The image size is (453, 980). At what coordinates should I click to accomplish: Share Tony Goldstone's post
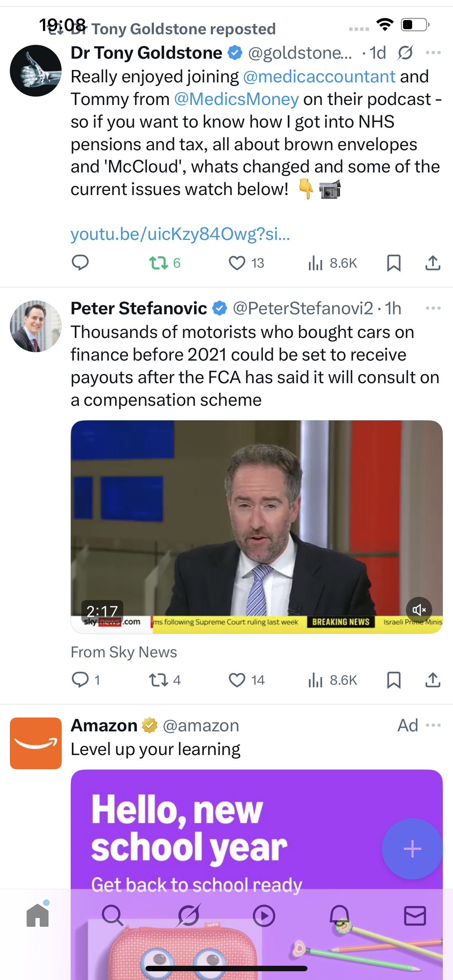433,262
